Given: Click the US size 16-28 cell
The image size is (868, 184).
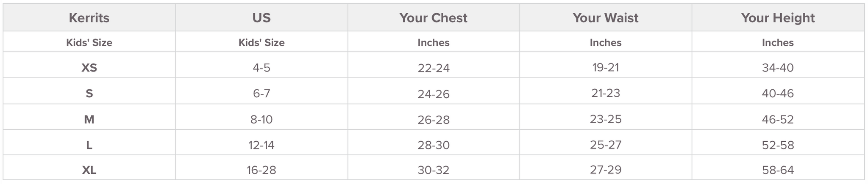Looking at the screenshot, I should point(262,170).
